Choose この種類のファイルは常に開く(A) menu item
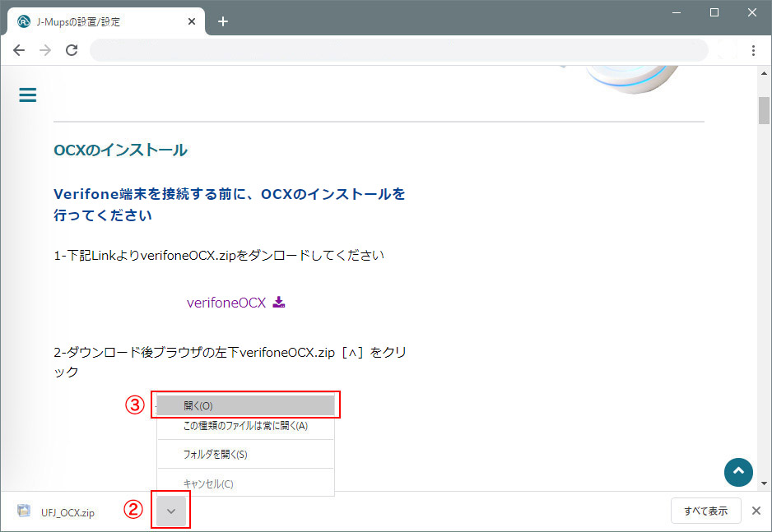Viewport: 772px width, 532px height. click(245, 426)
